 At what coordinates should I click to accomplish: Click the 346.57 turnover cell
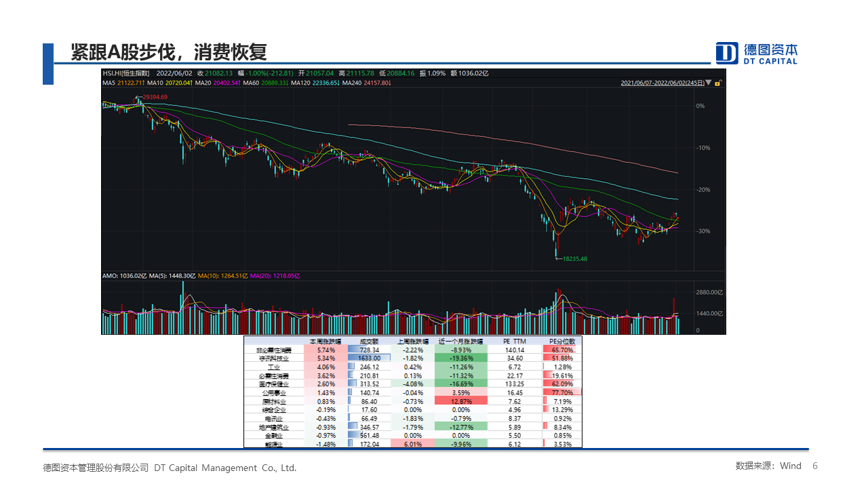[369, 427]
